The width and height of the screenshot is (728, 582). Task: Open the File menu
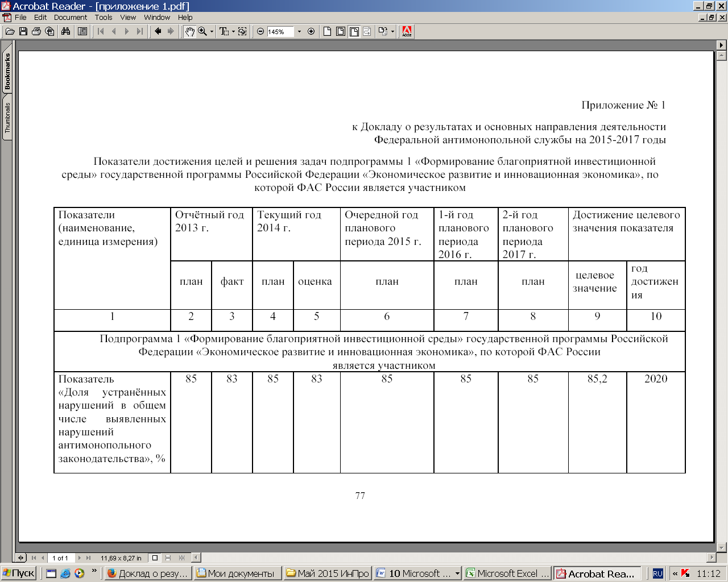20,18
